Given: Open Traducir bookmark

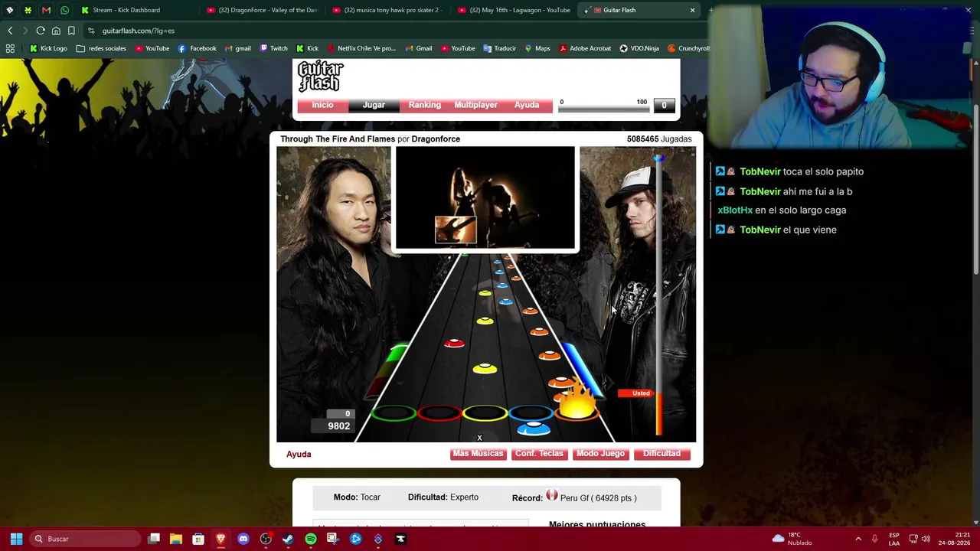Looking at the screenshot, I should (x=499, y=48).
